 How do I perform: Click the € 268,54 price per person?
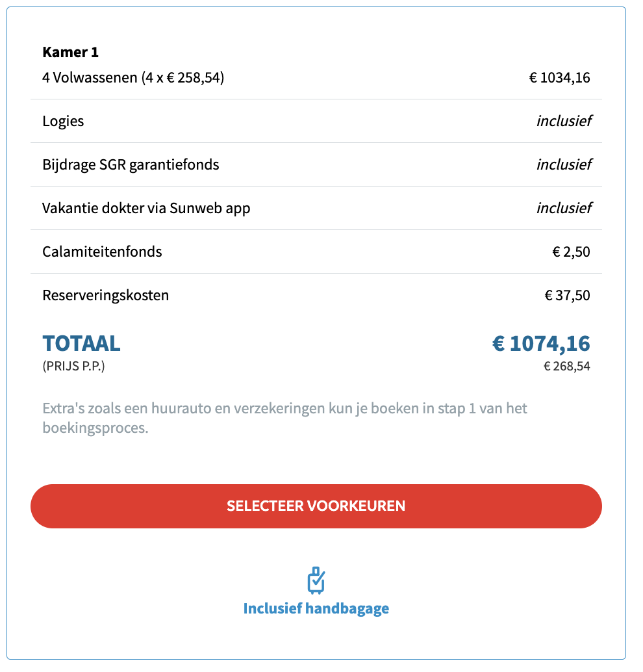coord(566,367)
